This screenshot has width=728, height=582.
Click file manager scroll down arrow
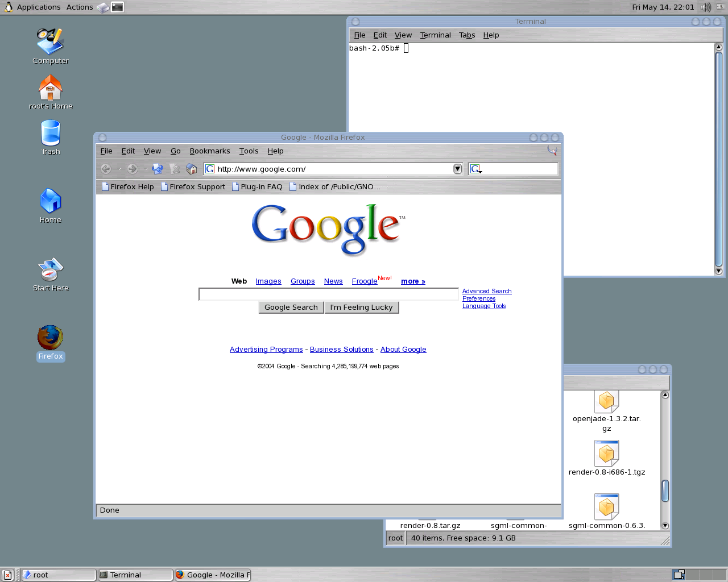click(665, 526)
